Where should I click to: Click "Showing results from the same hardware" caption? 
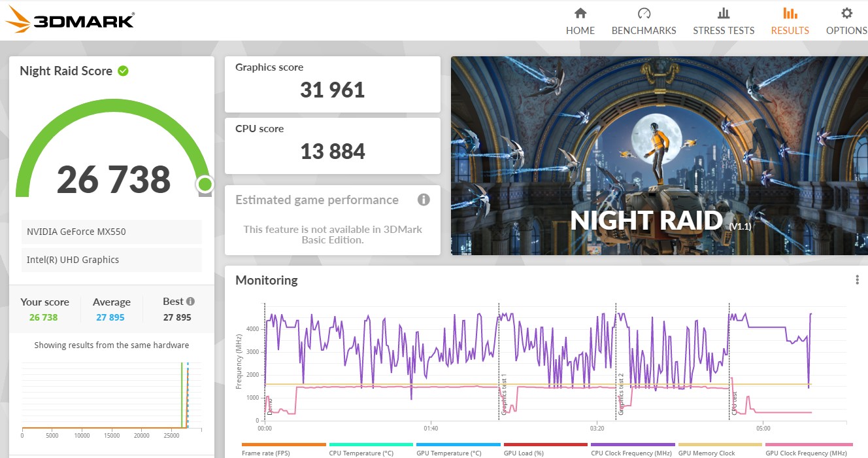tap(112, 345)
